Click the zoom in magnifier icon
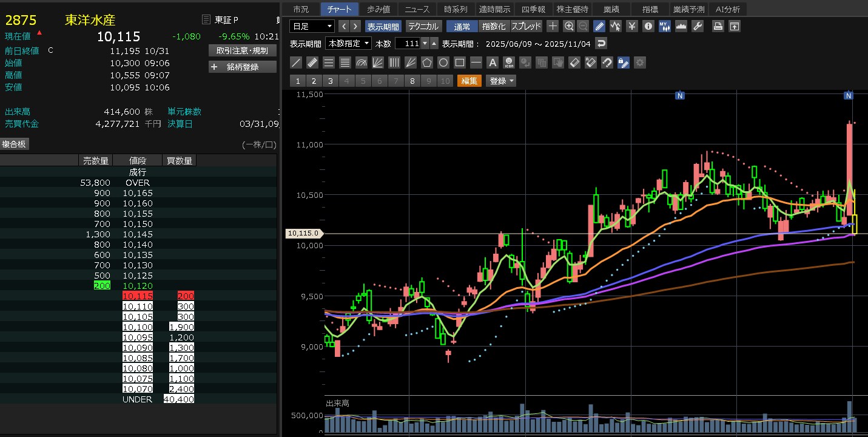This screenshot has height=437, width=868. 568,26
